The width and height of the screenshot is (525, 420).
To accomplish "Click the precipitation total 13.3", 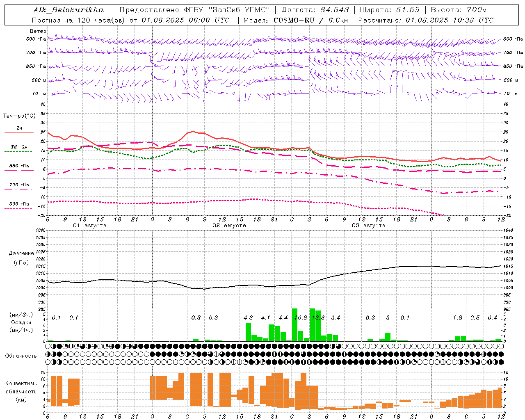I will click(x=318, y=318).
